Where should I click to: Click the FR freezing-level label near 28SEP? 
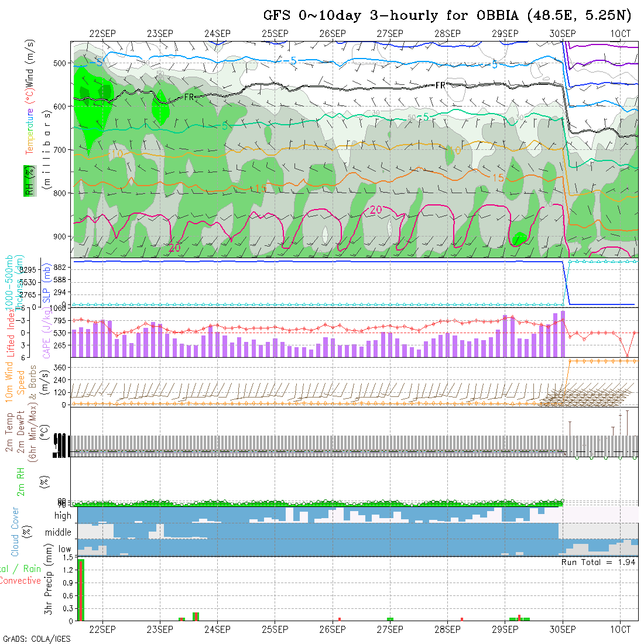[441, 85]
